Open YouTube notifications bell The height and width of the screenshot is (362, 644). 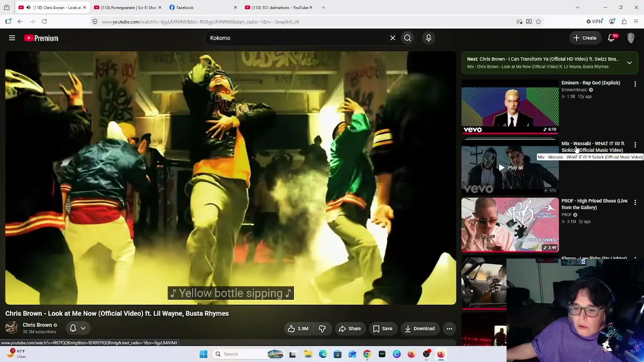(x=612, y=38)
